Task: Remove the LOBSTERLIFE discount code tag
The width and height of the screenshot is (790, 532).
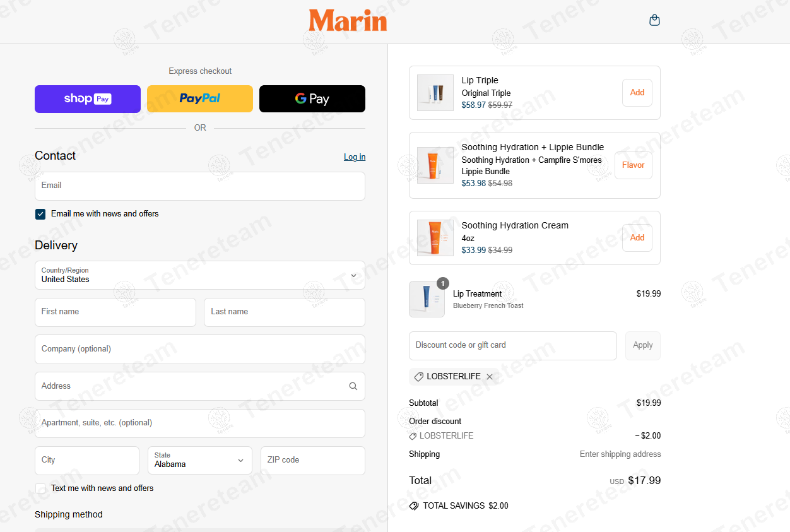Action: 490,377
